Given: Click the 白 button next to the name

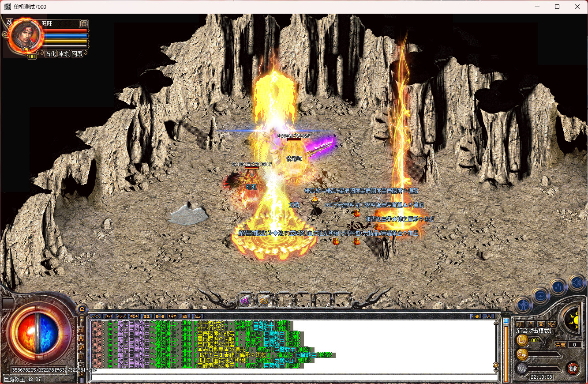Looking at the screenshot, I should (x=84, y=24).
